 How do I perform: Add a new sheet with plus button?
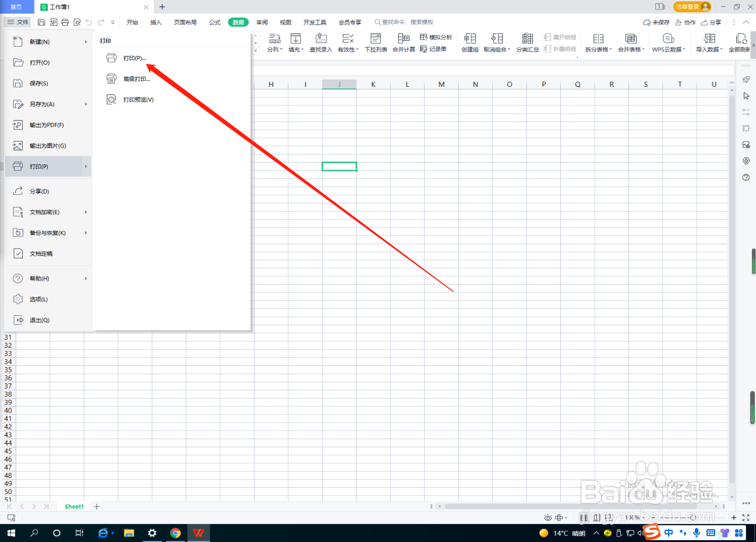(97, 506)
